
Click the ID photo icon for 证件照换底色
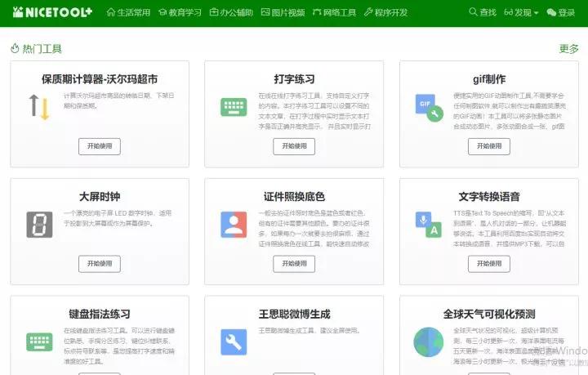tap(234, 225)
